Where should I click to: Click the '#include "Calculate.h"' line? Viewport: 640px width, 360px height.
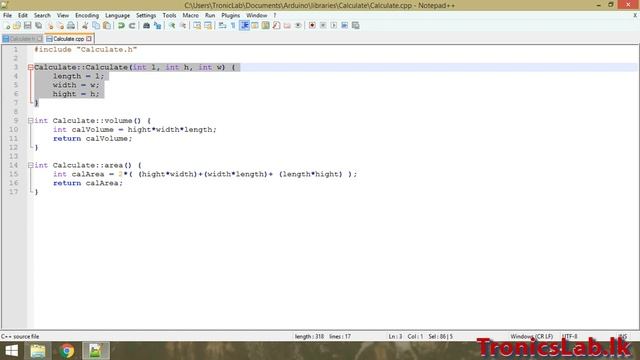86,49
